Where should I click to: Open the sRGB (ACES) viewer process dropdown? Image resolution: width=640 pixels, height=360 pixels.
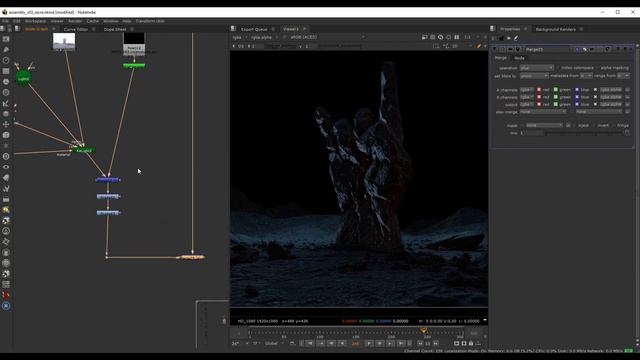(327, 37)
